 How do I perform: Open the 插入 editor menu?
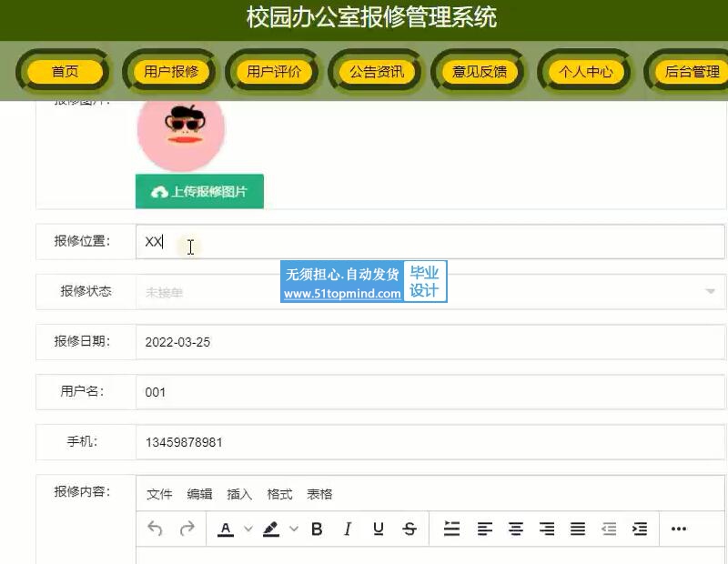click(x=239, y=494)
